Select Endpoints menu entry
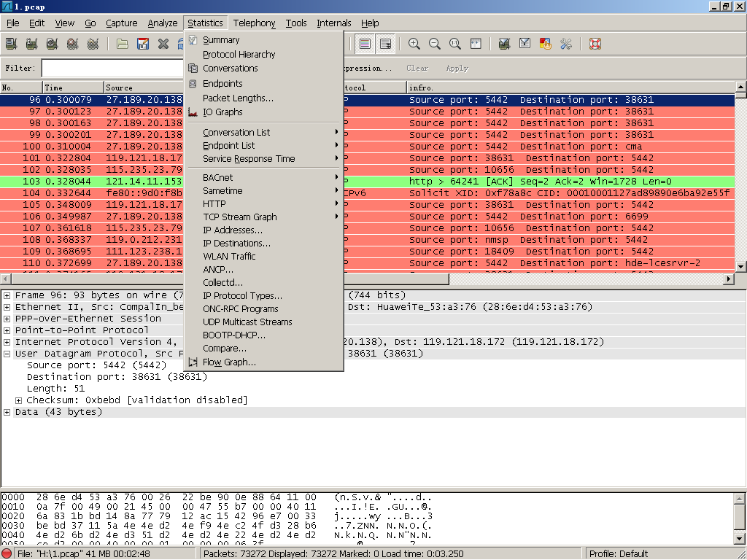747x560 pixels. point(263,83)
